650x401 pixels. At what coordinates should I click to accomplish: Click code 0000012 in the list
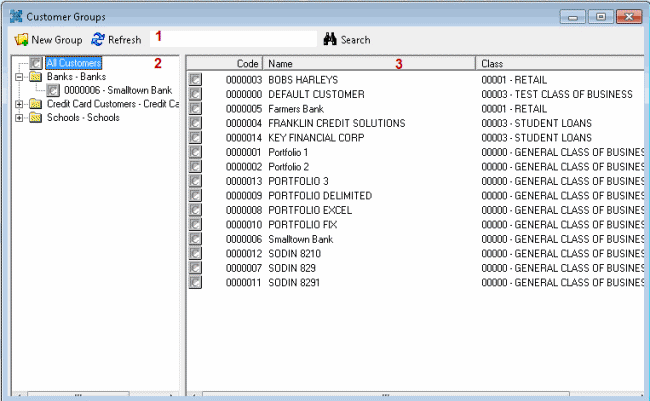[x=244, y=254]
